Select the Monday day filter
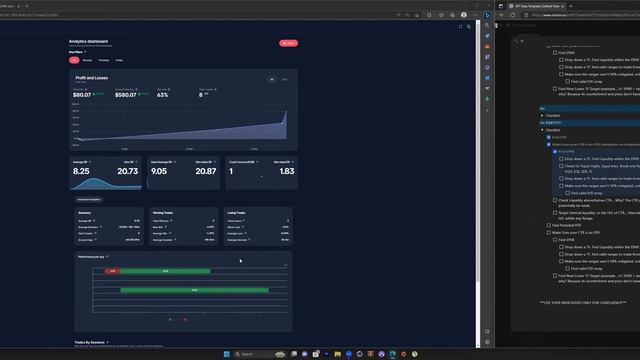Image resolution: width=640 pixels, height=360 pixels. (x=87, y=60)
